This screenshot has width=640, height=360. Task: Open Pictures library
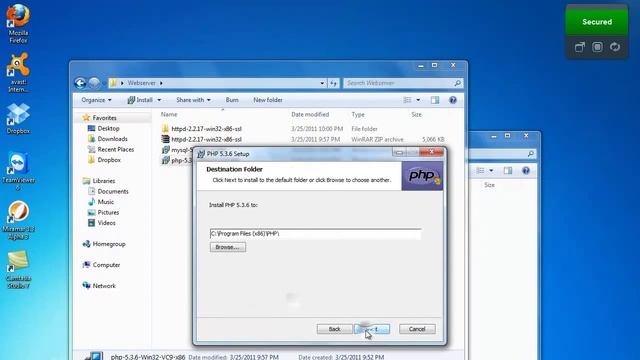coord(108,213)
